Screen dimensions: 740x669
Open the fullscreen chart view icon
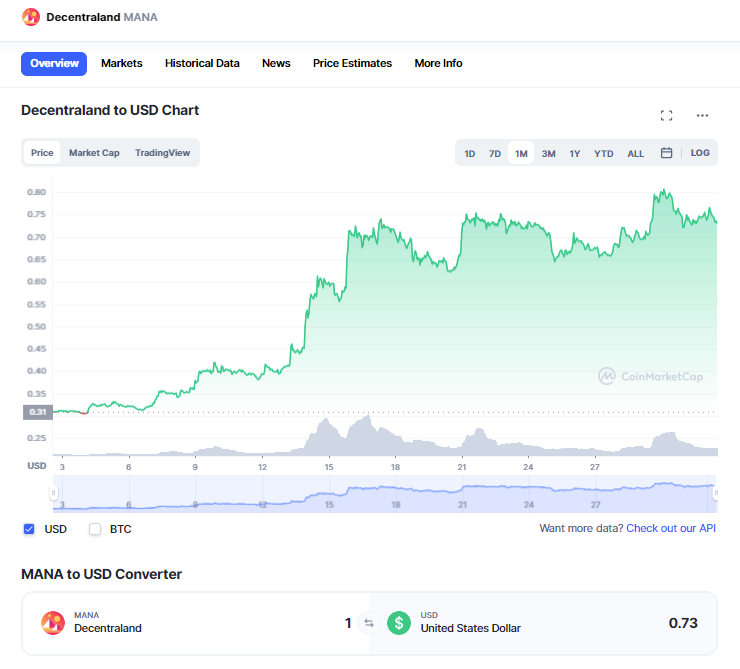pos(666,115)
